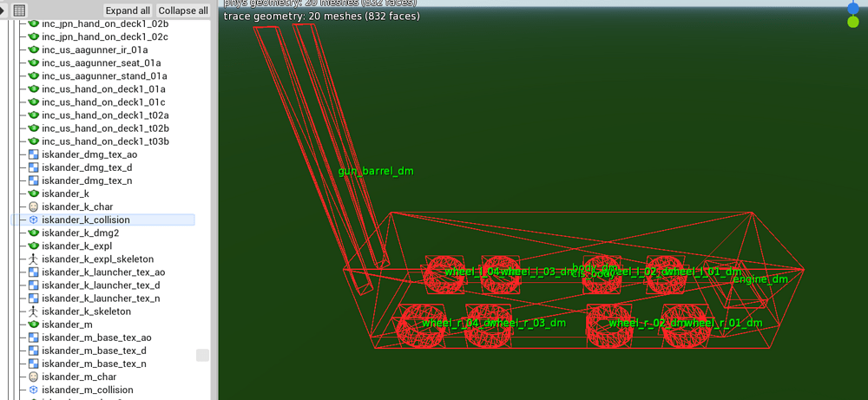Collapse all tree nodes
868x400 pixels.
(183, 10)
